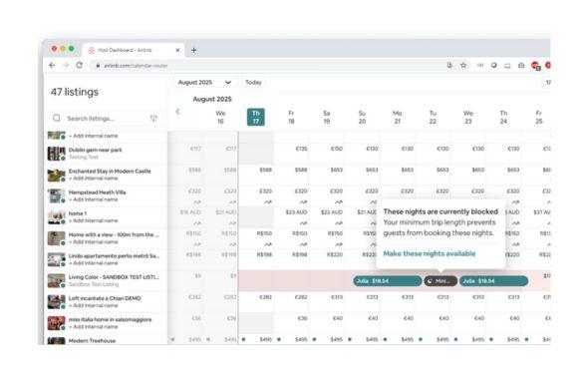This screenshot has width=588, height=376.
Task: Open Living Color SANDBOX TEST listing
Action: (x=114, y=277)
